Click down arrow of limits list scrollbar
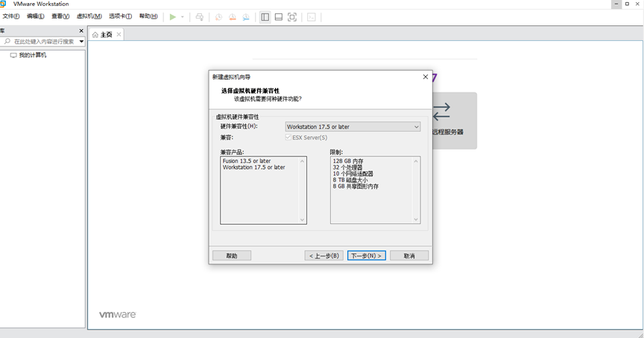The height and width of the screenshot is (338, 644). click(x=416, y=220)
